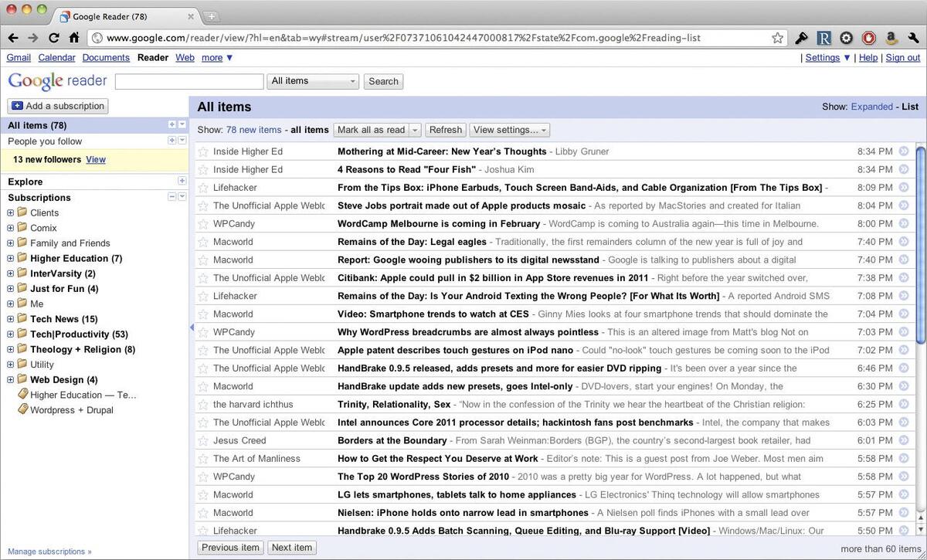927x560 pixels.
Task: Click the Higher Education tag icon
Action: 22,395
